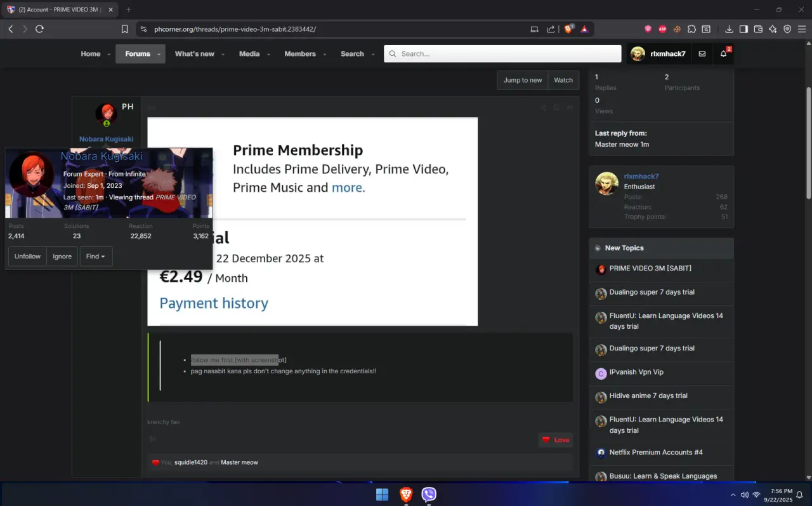Viewport: 812px width, 506px height.
Task: Go back with the browser back arrow
Action: click(x=10, y=29)
